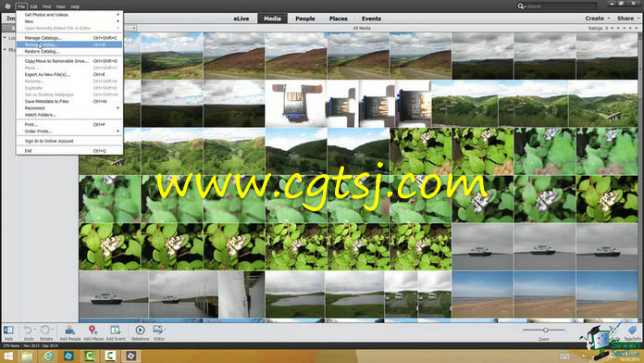Click the Organizer app logo icon
Image resolution: width=644 pixels, height=363 pixels.
[x=7, y=6]
